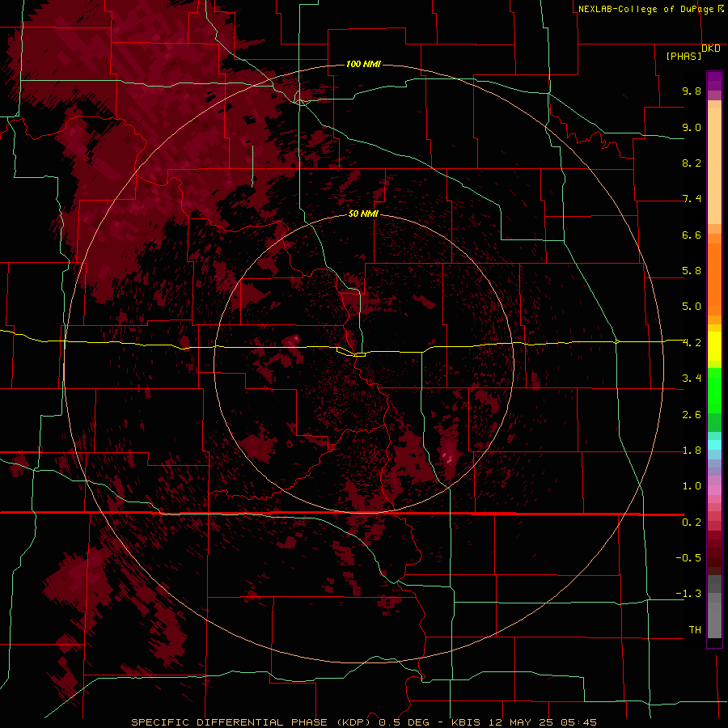This screenshot has height=728, width=728.
Task: Click the 1.8 value on color scale
Action: [692, 451]
